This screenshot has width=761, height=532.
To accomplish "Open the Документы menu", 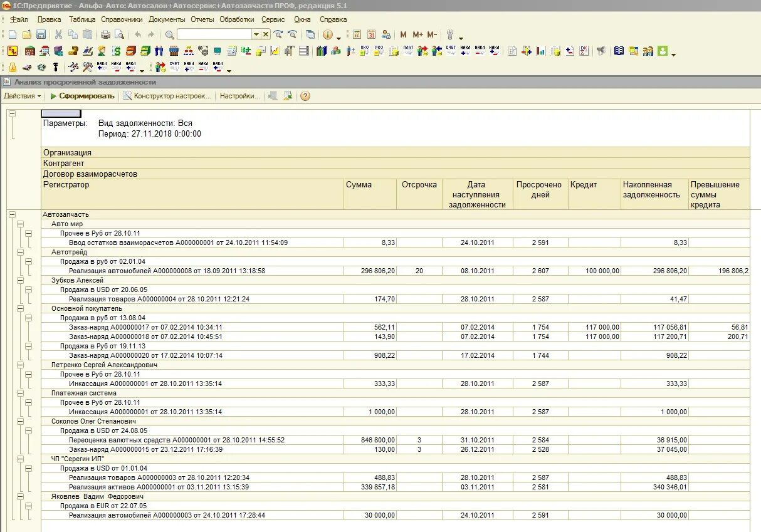I will (x=167, y=19).
